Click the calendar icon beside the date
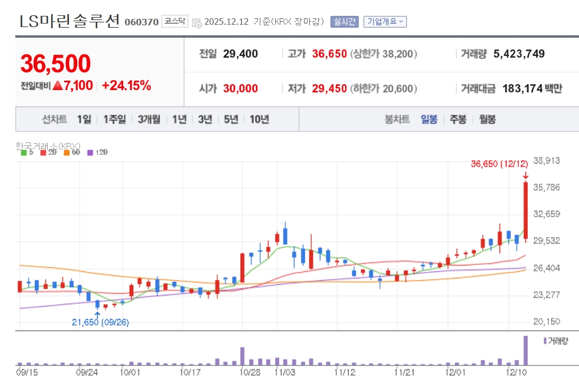The height and width of the screenshot is (392, 579). coord(197,22)
